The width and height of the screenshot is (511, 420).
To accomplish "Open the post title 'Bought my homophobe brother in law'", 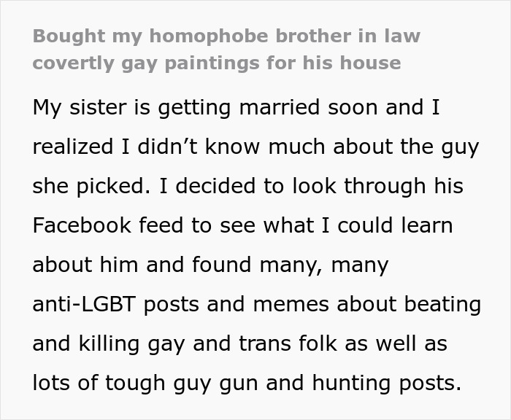I will (226, 36).
